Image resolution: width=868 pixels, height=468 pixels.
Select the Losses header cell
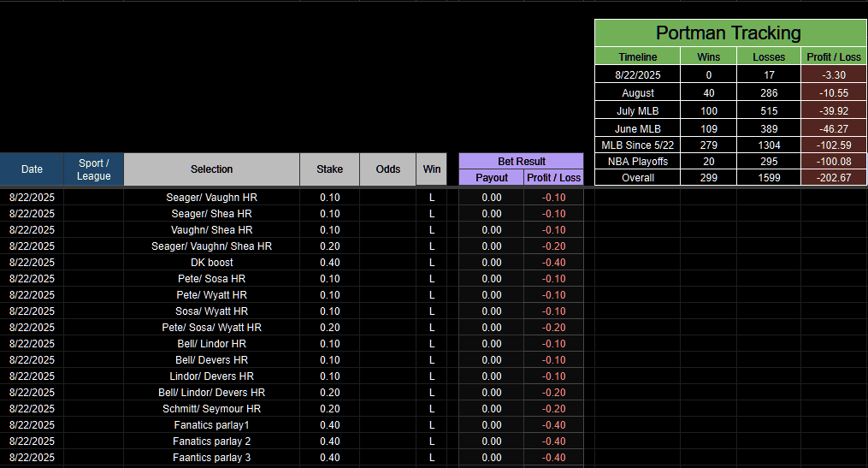click(768, 56)
